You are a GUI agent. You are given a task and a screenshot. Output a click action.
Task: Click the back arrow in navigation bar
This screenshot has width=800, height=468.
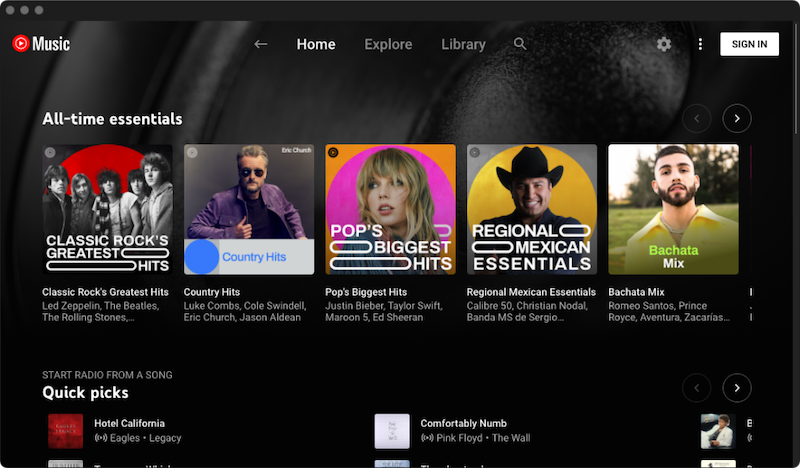pos(261,44)
